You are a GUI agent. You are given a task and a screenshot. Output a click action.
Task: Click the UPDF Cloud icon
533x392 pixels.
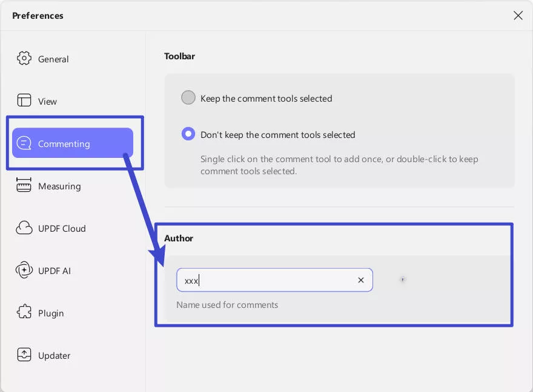point(24,228)
